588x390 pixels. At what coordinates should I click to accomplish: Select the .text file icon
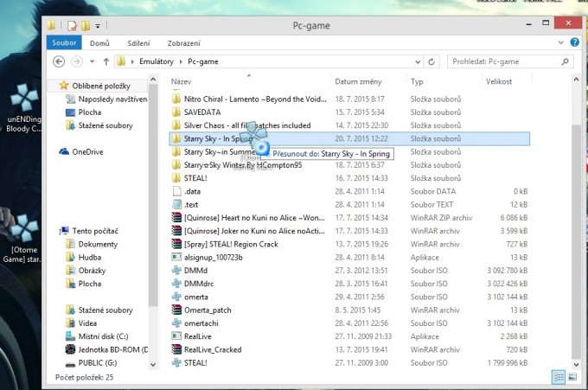[x=176, y=204]
